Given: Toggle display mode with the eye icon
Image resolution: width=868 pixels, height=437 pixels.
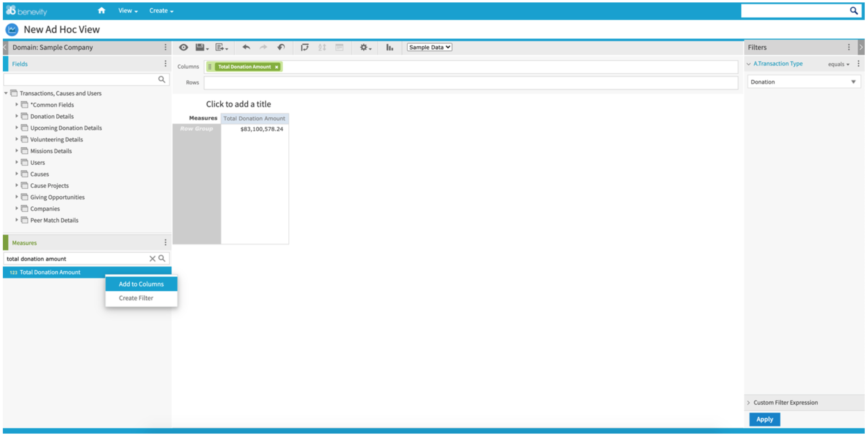Looking at the screenshot, I should (183, 47).
